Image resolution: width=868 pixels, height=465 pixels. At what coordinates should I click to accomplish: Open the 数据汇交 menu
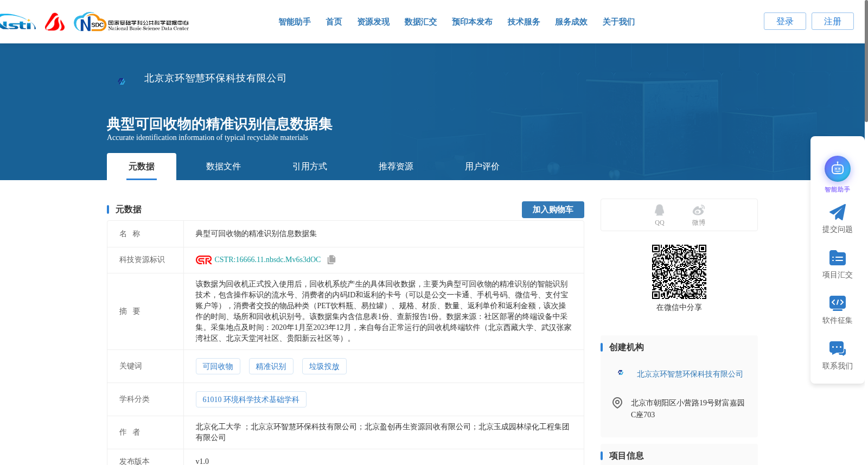(x=420, y=22)
